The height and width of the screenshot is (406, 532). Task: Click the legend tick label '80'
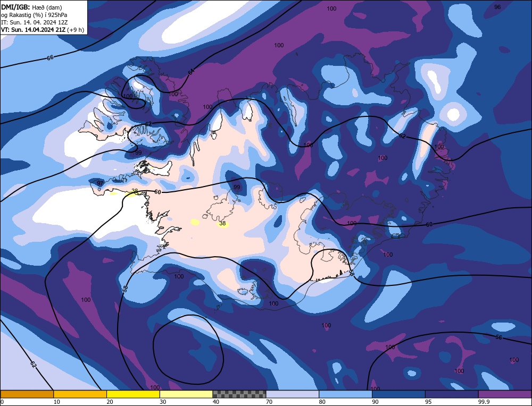pyautogui.click(x=322, y=402)
